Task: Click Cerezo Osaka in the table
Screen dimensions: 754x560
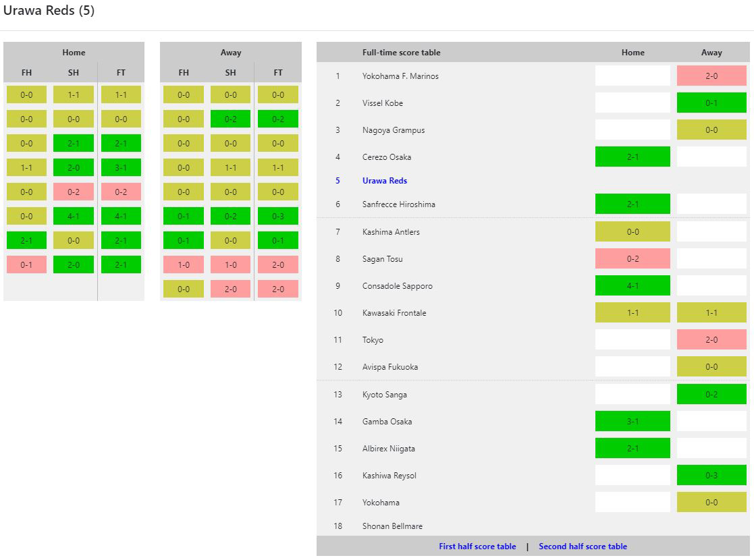Action: [x=387, y=157]
